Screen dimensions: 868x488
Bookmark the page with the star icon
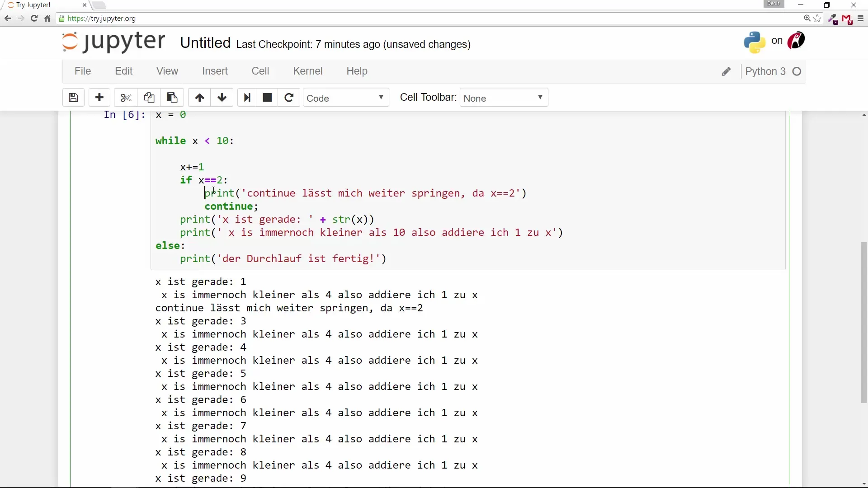coord(817,19)
